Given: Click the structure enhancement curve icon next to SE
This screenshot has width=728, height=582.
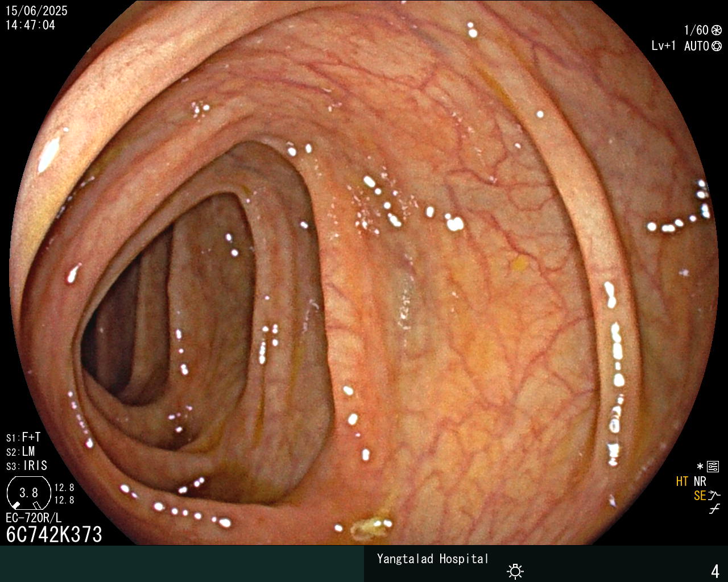Looking at the screenshot, I should tap(714, 496).
